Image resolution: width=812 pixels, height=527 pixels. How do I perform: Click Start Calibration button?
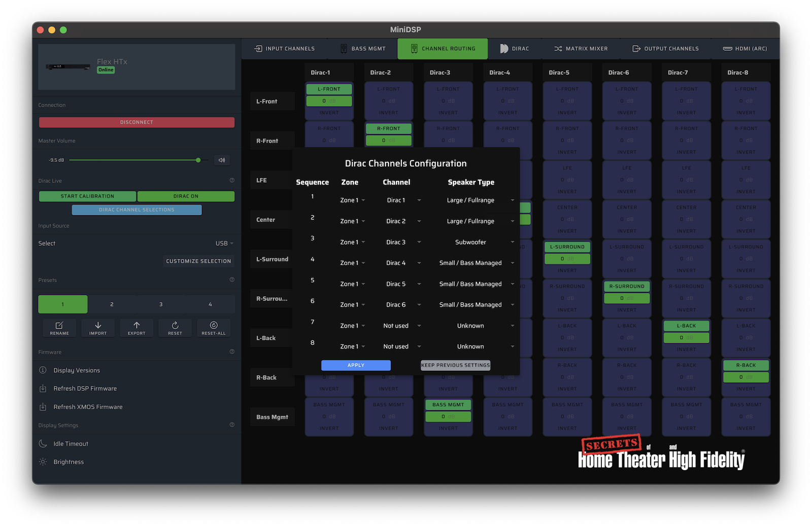pos(87,196)
